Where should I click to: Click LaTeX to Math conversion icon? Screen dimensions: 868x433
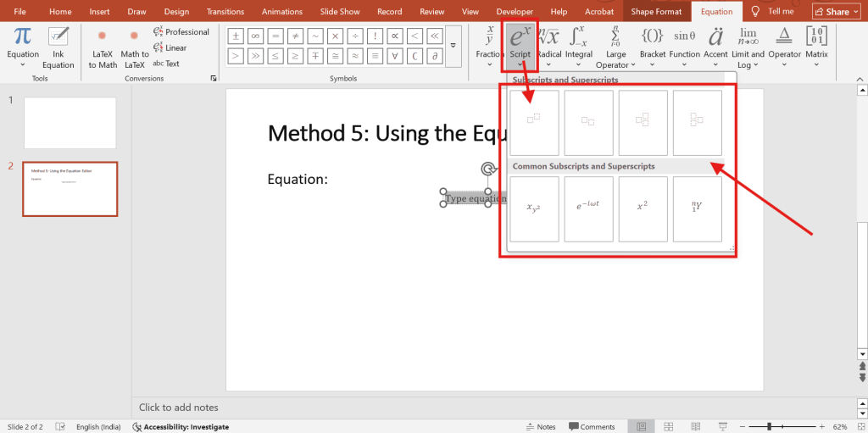(x=103, y=47)
